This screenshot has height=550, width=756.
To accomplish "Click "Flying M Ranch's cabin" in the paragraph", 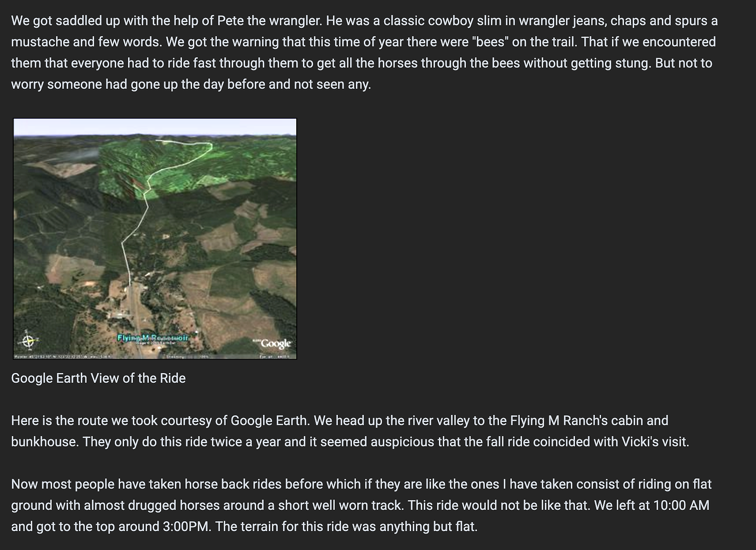I will (576, 421).
